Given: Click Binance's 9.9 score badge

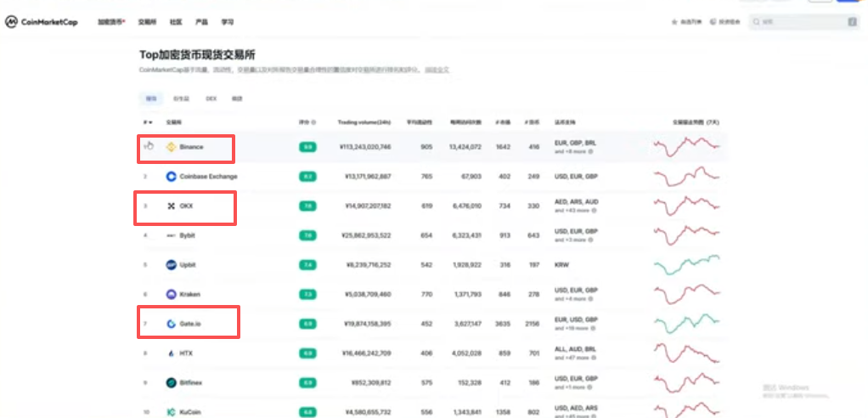Looking at the screenshot, I should tap(307, 147).
